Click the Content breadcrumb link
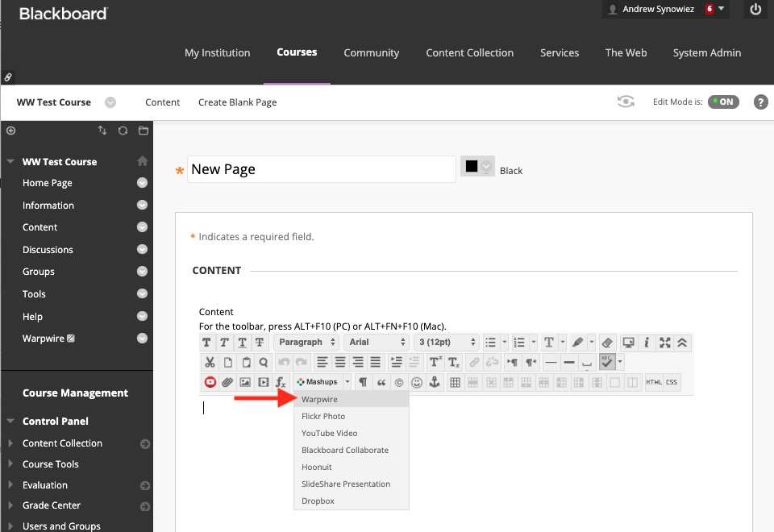774x532 pixels. (x=162, y=102)
